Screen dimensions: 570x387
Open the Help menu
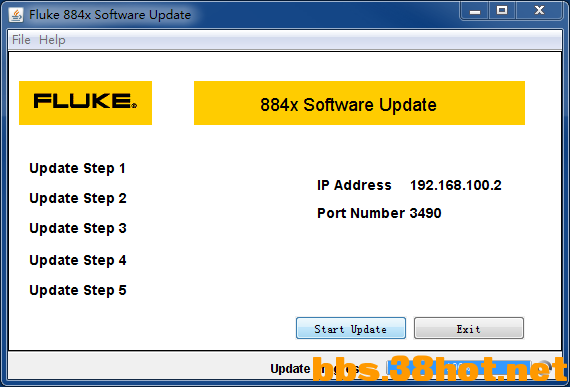[x=52, y=40]
